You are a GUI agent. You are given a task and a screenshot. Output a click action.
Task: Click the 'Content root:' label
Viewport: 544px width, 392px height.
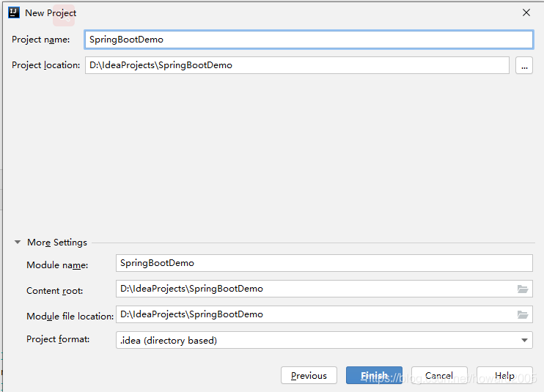[55, 291]
